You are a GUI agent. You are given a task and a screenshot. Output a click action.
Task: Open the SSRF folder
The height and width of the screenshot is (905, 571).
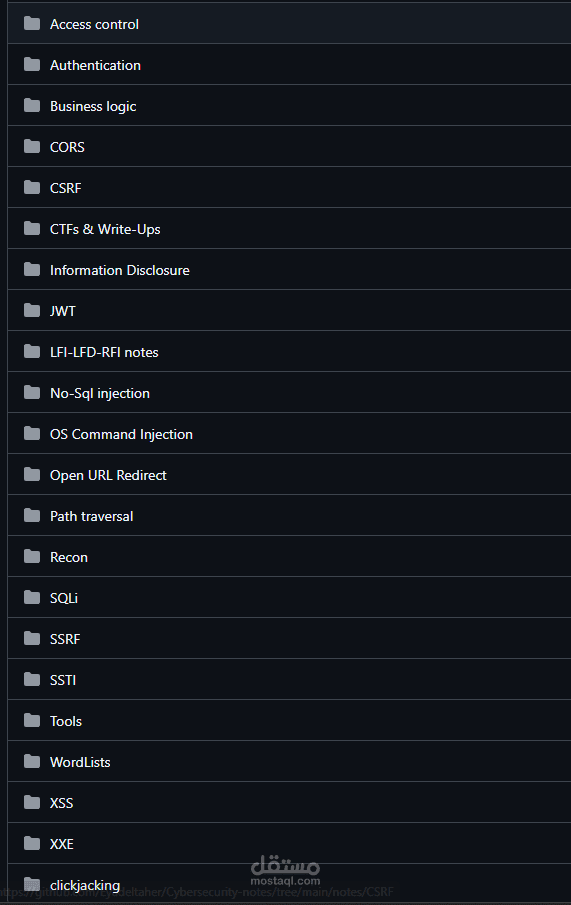pyautogui.click(x=65, y=639)
